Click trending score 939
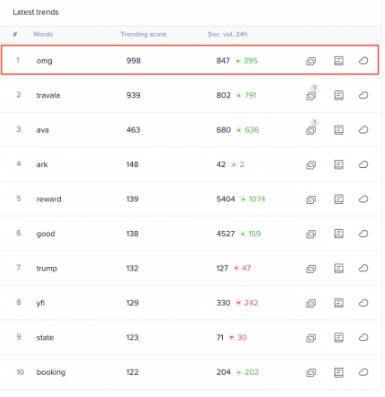Viewport: 385px width, 397px height. pyautogui.click(x=133, y=95)
